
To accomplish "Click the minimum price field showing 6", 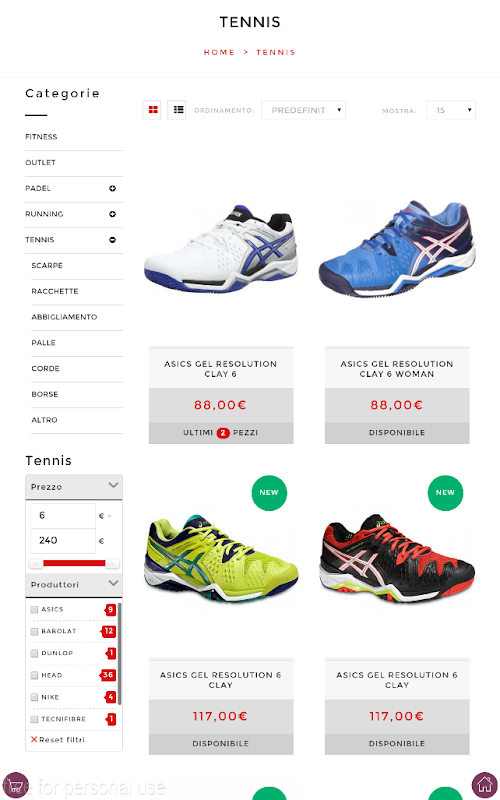I will click(63, 515).
